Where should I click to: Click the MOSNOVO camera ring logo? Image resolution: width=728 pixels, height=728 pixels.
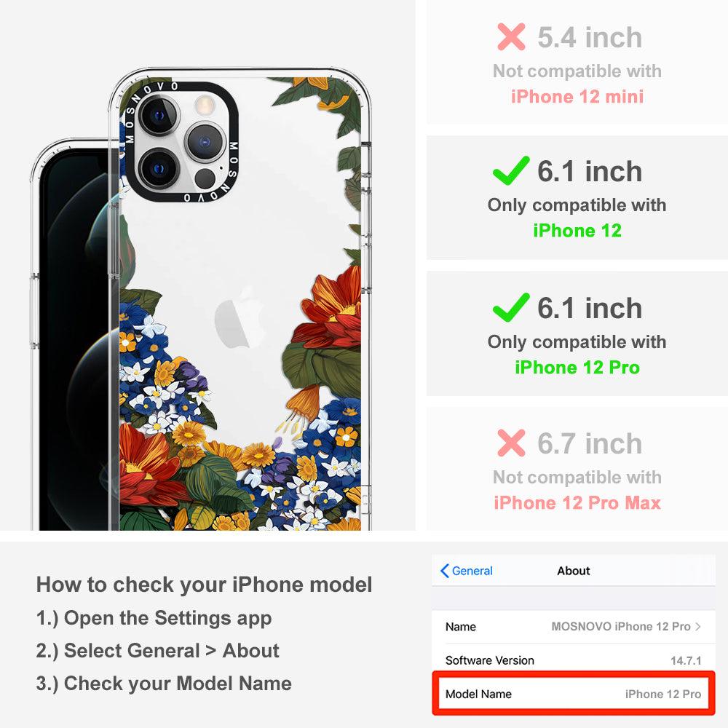(181, 142)
